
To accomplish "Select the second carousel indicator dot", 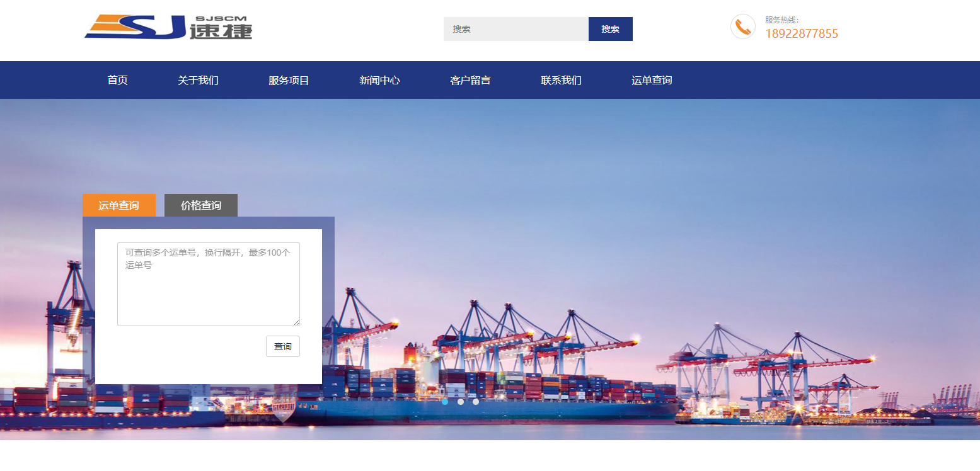I will coord(461,402).
